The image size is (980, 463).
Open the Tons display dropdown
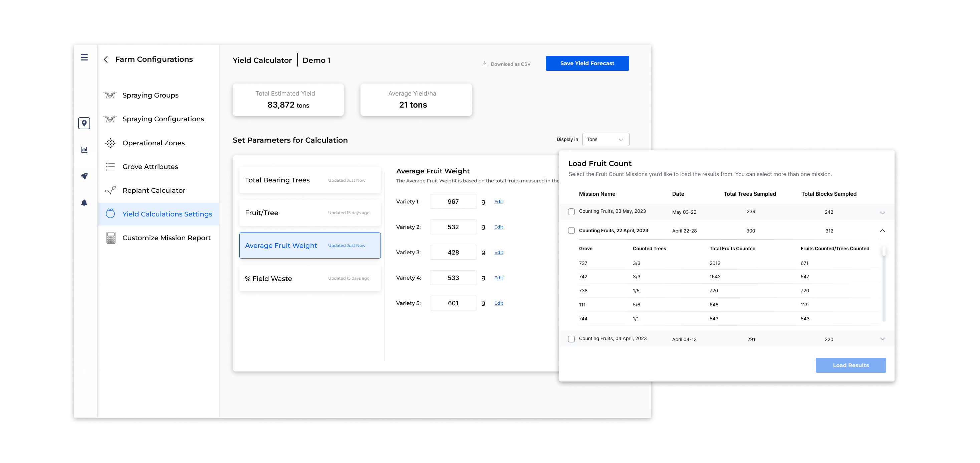pyautogui.click(x=605, y=139)
